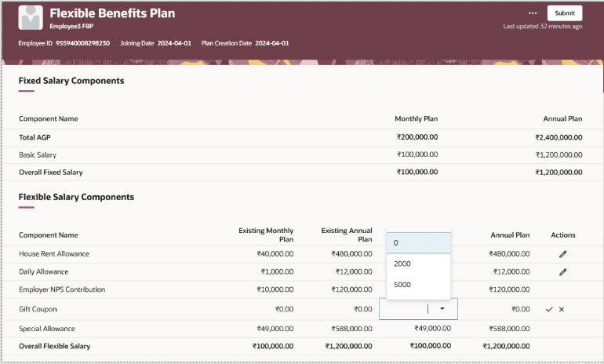Click the Gift Coupon row label
The width and height of the screenshot is (604, 364).
click(38, 309)
